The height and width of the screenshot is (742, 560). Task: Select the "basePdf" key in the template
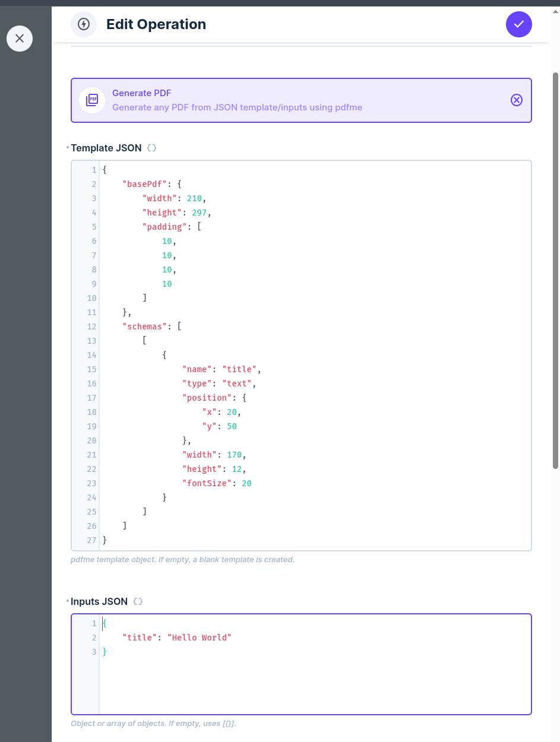(x=144, y=184)
